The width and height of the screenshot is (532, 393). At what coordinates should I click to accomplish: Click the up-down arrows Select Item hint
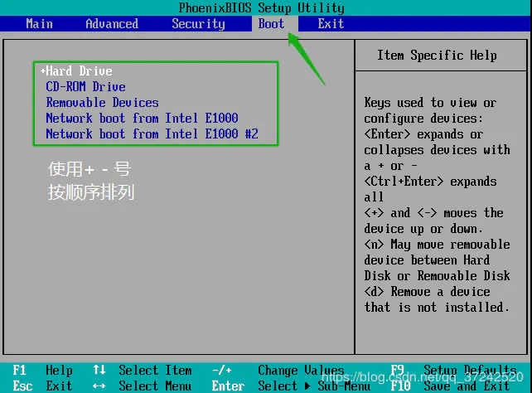pos(143,370)
